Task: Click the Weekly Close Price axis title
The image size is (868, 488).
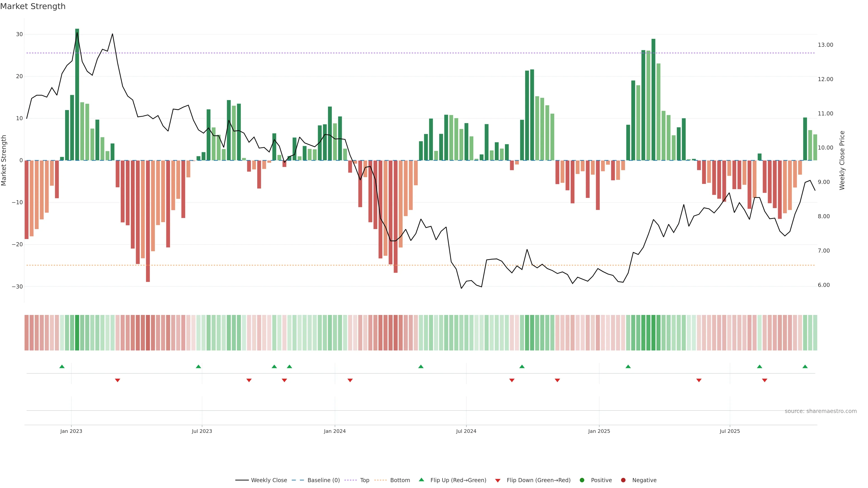Action: click(842, 160)
